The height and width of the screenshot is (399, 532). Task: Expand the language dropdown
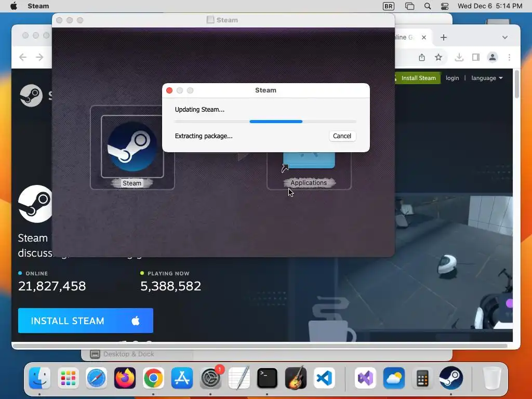pos(487,78)
